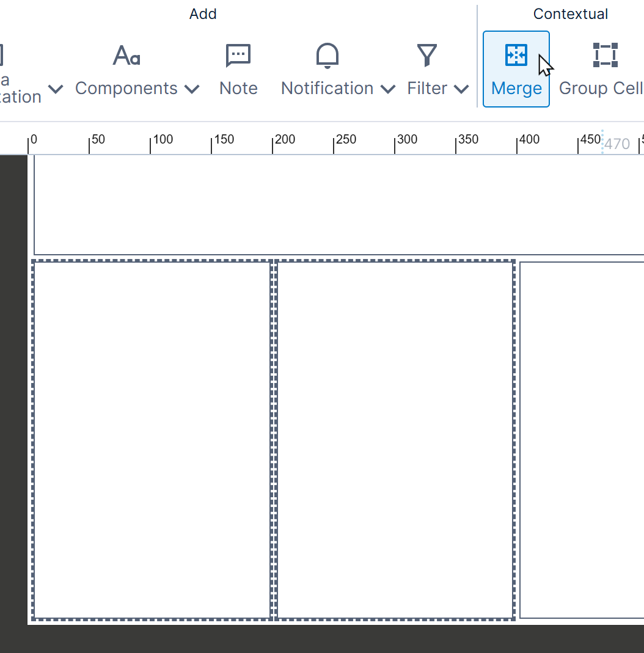The width and height of the screenshot is (644, 653).
Task: Click the 470 marker on the ruler
Action: 617,143
